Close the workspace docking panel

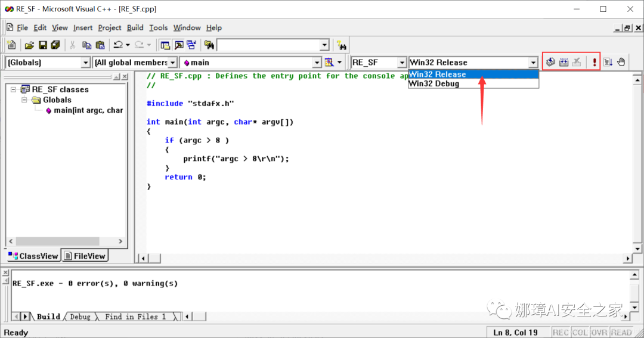(125, 77)
